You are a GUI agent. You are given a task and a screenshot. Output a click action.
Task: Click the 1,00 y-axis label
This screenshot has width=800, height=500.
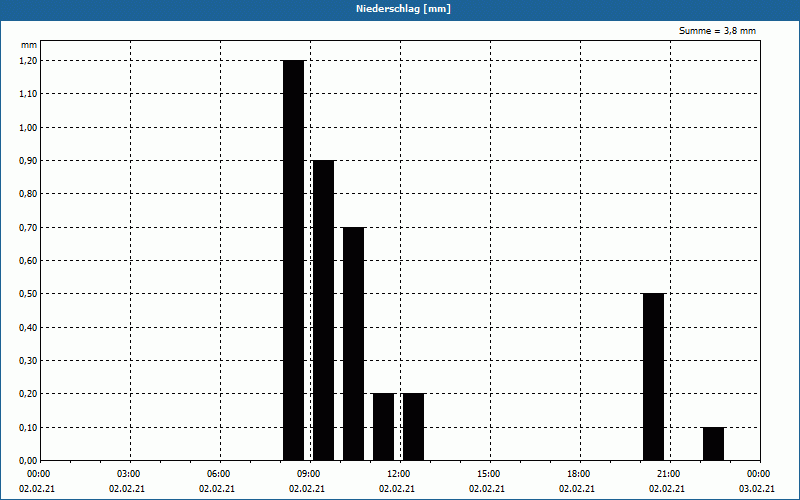pos(28,128)
